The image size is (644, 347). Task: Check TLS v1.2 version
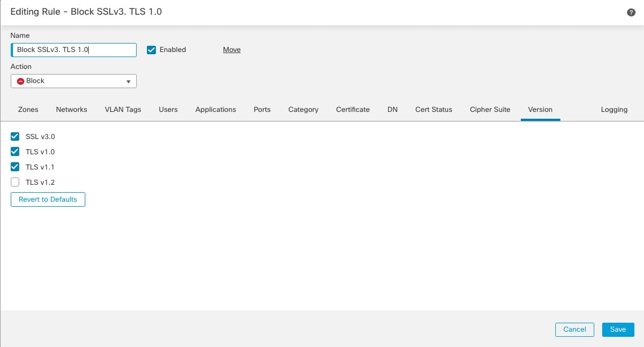click(15, 182)
